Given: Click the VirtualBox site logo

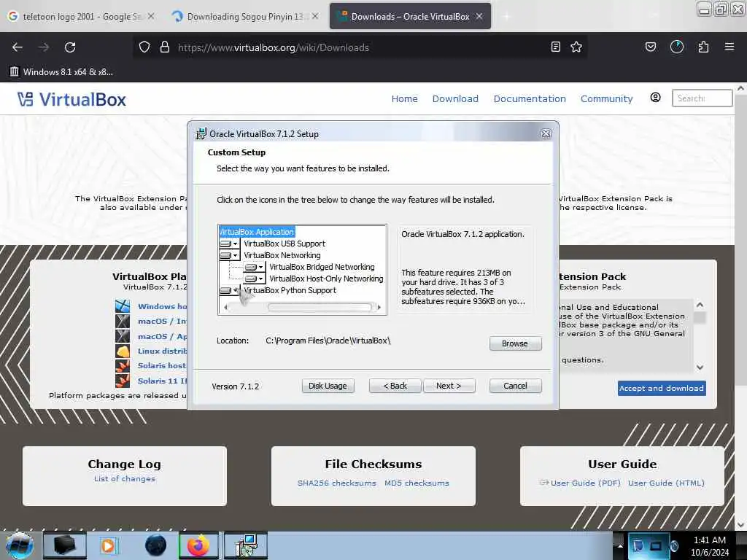Looking at the screenshot, I should [72, 99].
